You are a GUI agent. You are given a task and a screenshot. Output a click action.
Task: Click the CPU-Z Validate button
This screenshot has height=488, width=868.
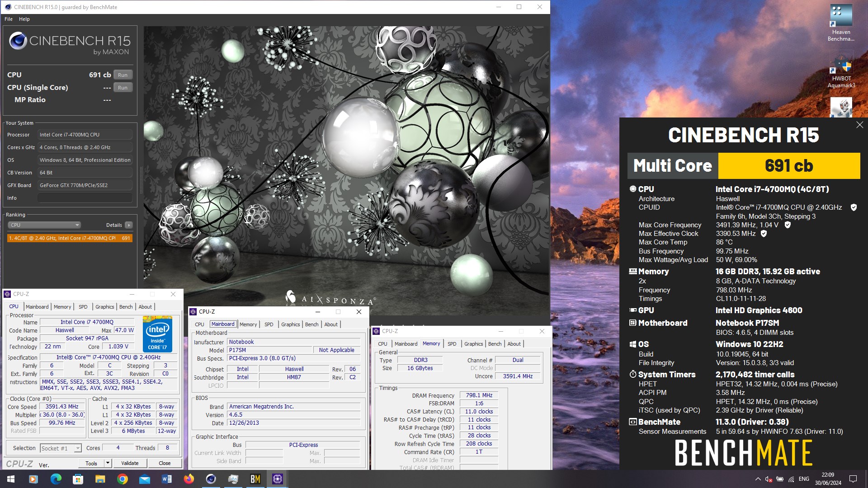click(130, 463)
